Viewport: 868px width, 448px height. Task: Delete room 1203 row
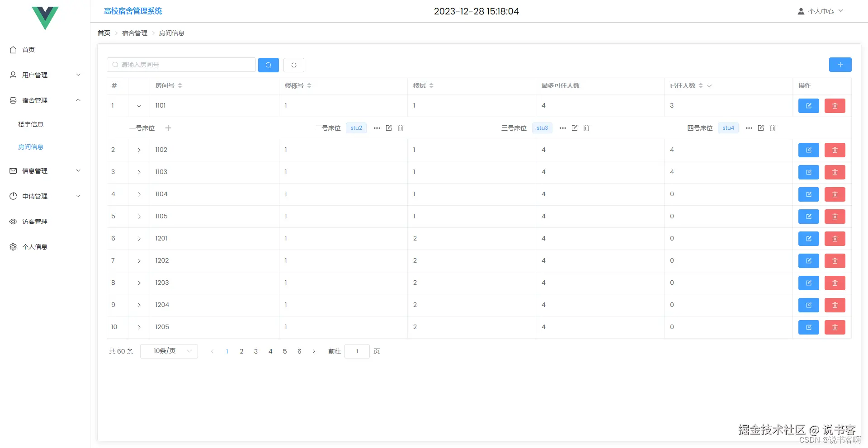point(835,283)
